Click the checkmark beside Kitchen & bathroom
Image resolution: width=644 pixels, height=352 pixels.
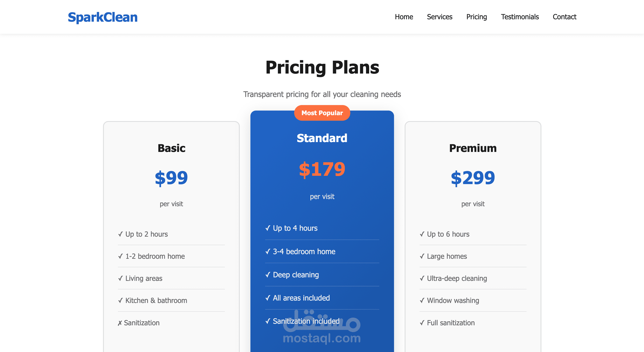pos(121,300)
